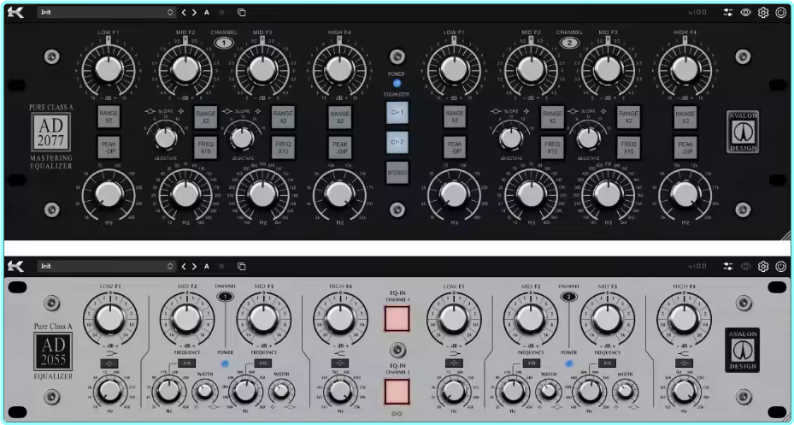Select A state in AD 2077 toolbar

pos(207,13)
